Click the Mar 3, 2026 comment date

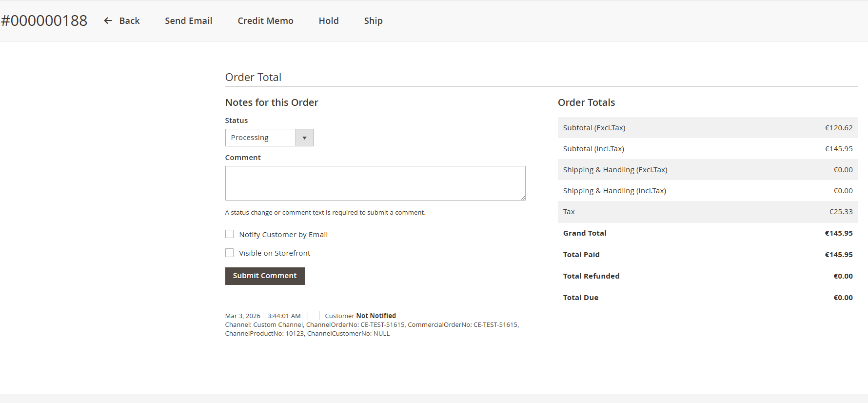coord(242,316)
